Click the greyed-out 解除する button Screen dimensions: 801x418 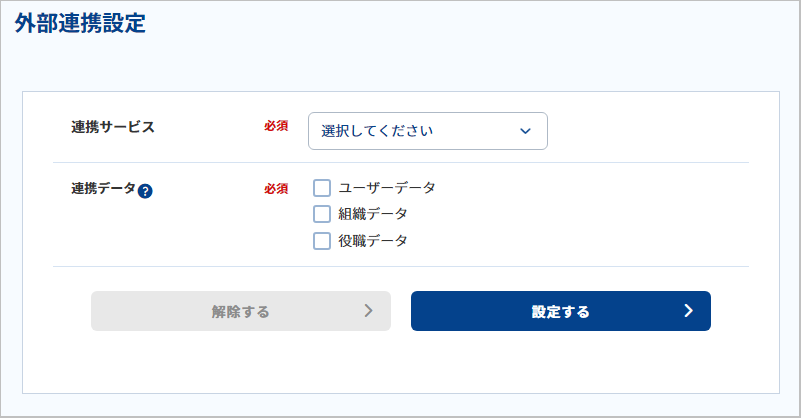241,311
